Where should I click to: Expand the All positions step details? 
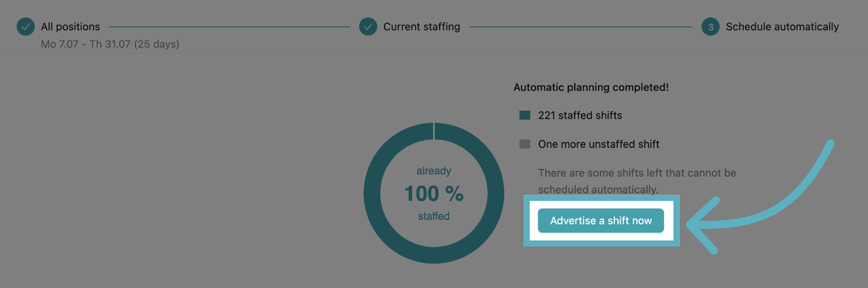70,27
